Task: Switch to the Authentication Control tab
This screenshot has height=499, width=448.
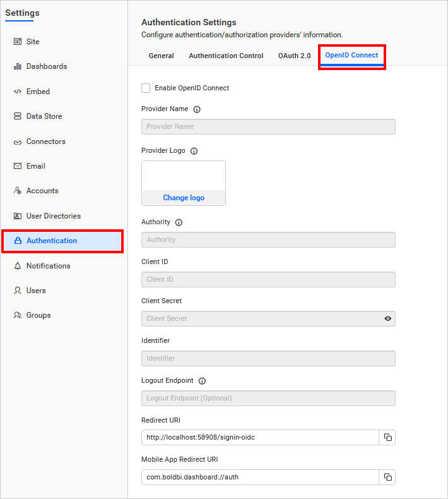Action: (x=226, y=56)
